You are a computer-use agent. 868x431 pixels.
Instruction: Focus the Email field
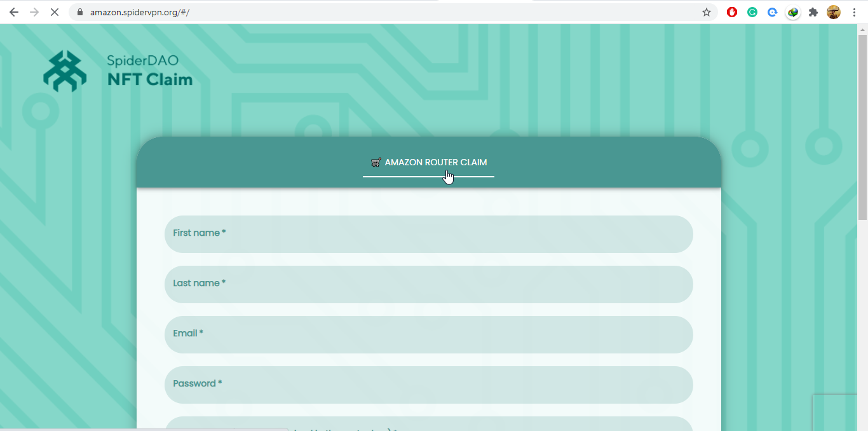pos(429,334)
